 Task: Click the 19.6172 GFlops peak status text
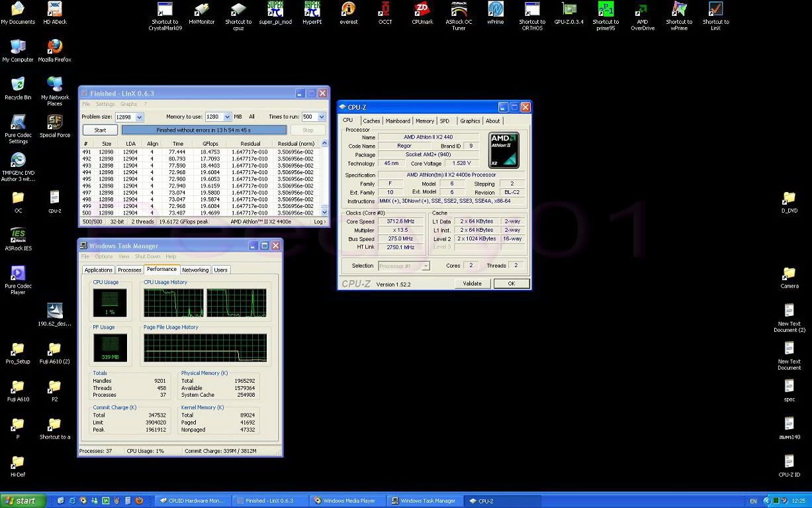(183, 222)
